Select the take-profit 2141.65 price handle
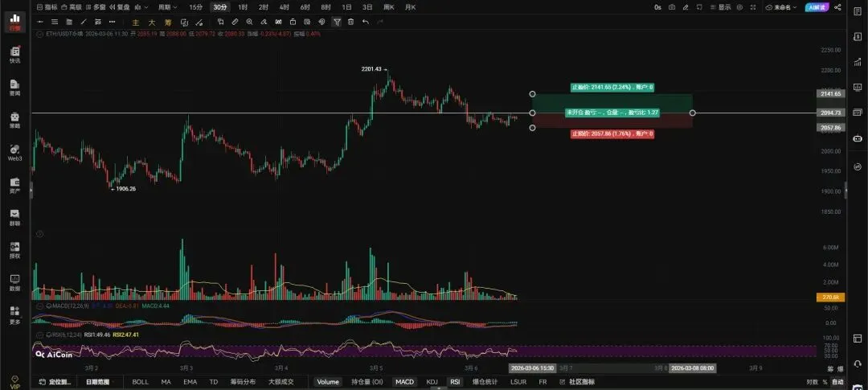 tap(533, 94)
